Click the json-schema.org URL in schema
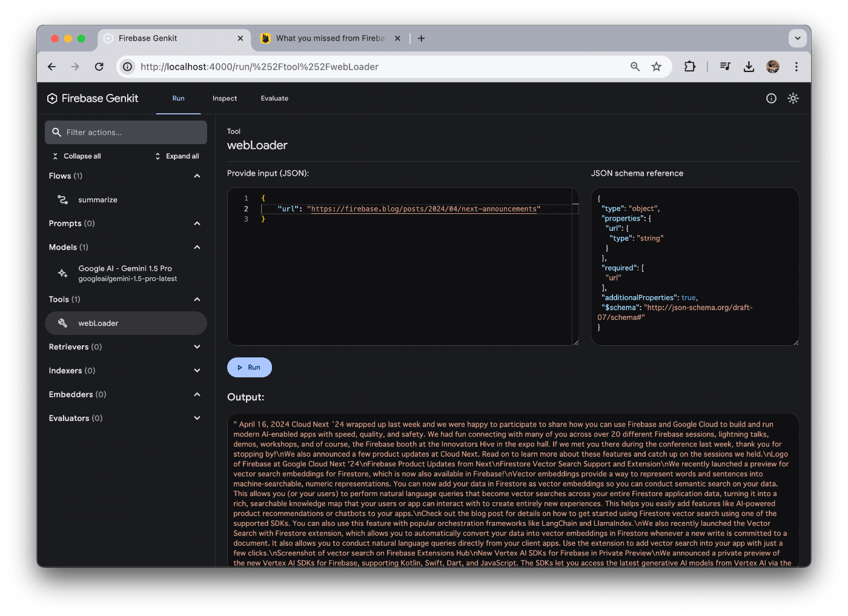 (x=675, y=313)
